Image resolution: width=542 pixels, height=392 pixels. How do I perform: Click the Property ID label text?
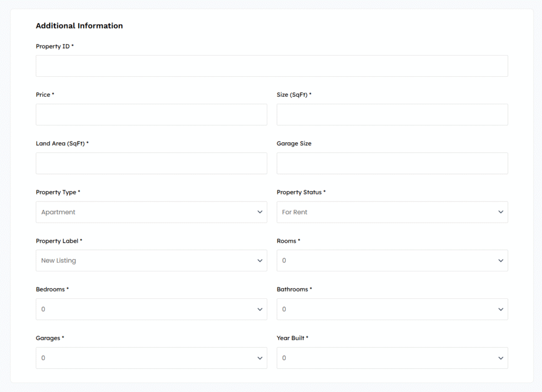(x=54, y=47)
